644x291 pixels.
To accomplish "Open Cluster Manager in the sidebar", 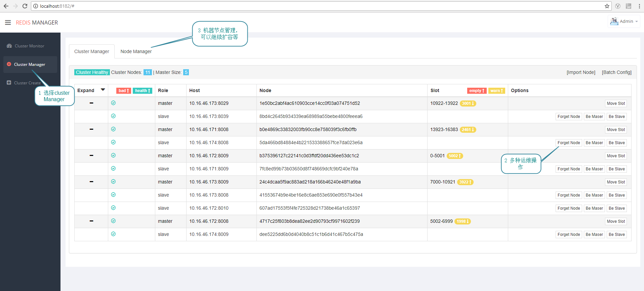I will click(30, 64).
